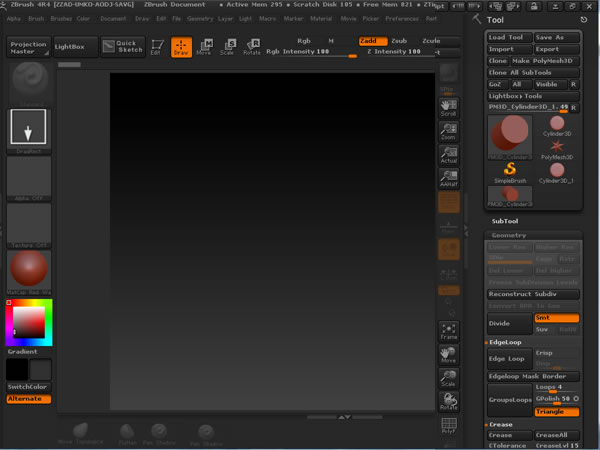This screenshot has width=600, height=450.
Task: Open the Projection Master dropdown
Action: click(29, 47)
